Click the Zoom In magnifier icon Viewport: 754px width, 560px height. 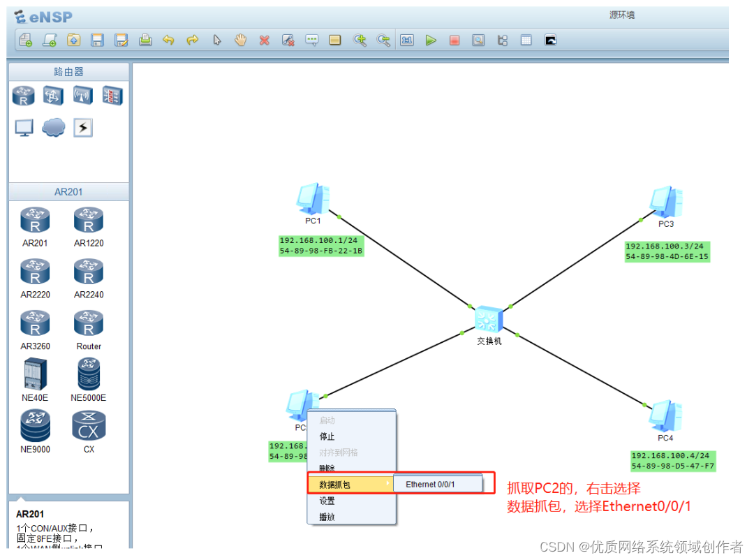point(360,40)
